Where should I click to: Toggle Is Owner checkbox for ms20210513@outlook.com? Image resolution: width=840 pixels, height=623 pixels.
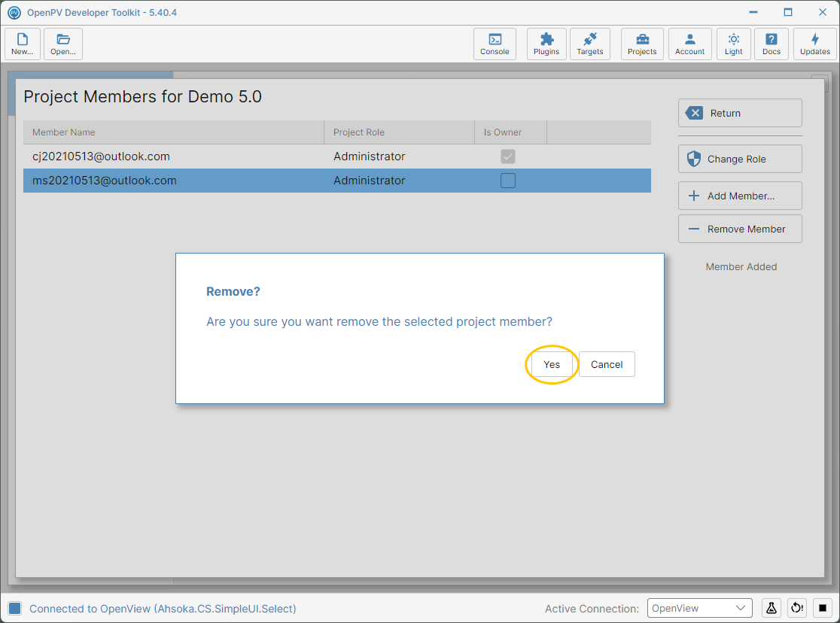[x=508, y=181]
